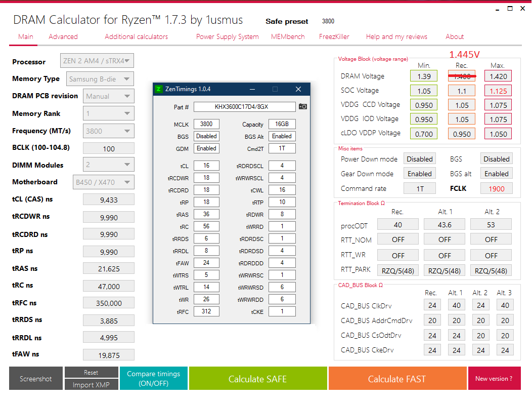Click the ZenTimings green Z logo icon
The image size is (532, 401).
[158, 89]
